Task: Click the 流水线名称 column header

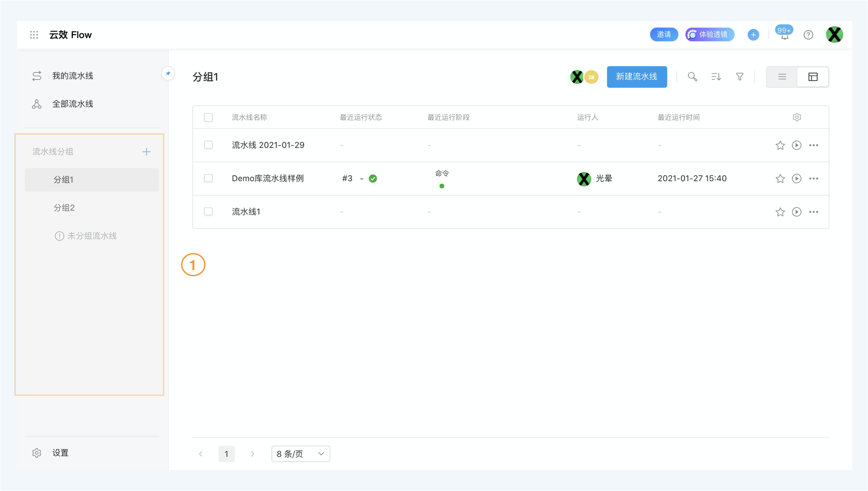Action: tap(249, 117)
